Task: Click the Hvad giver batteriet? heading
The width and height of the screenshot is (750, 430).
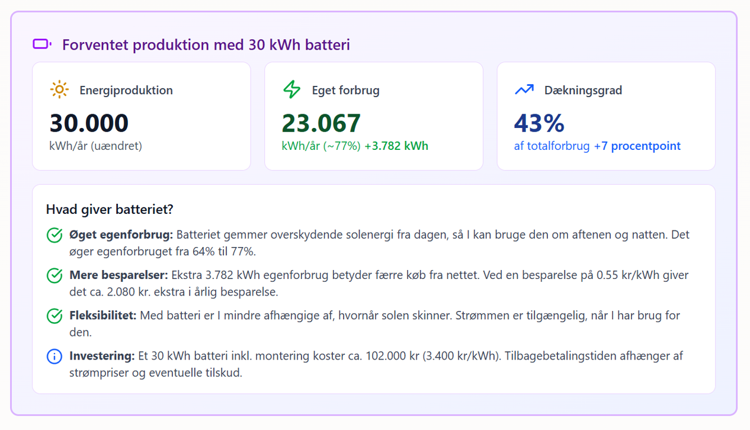Action: click(x=110, y=209)
